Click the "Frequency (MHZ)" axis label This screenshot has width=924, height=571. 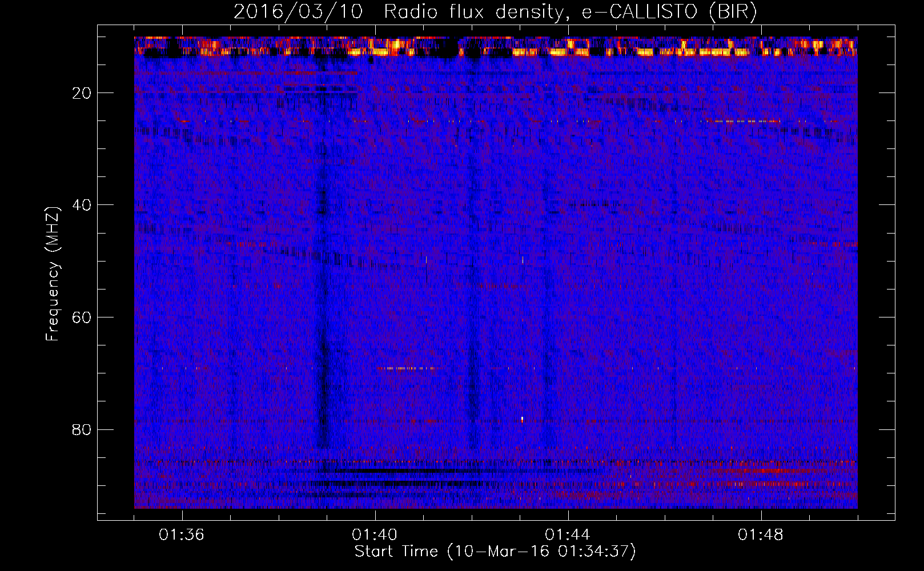point(53,274)
